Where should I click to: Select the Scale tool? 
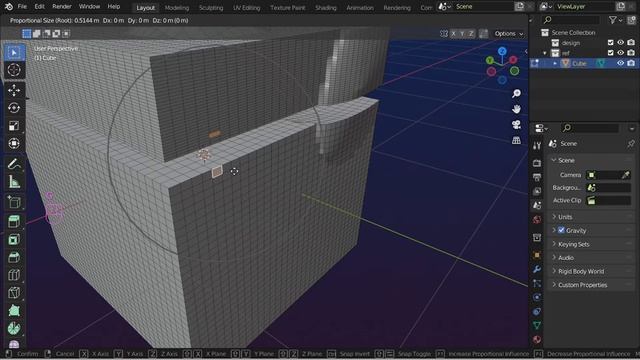14,126
